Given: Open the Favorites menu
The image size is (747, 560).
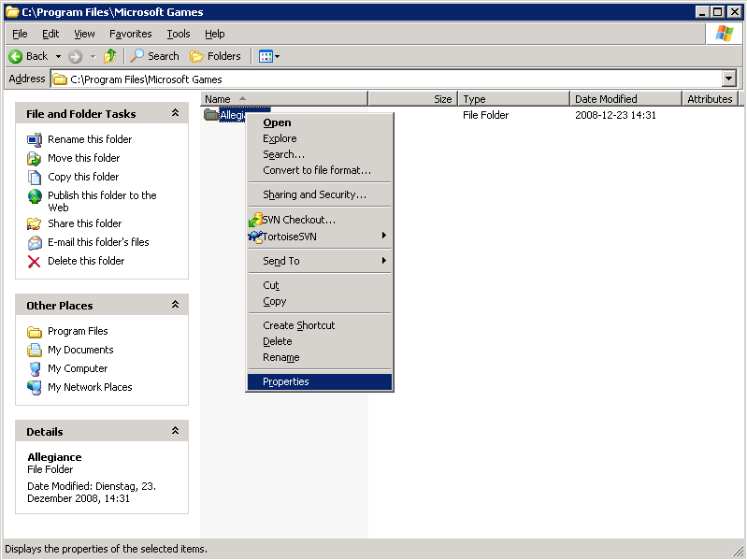Looking at the screenshot, I should 130,34.
